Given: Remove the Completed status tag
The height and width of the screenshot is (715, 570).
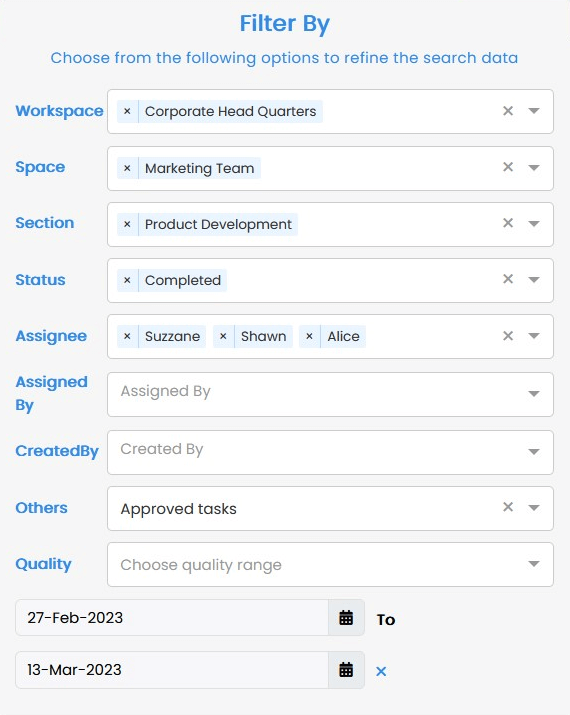Looking at the screenshot, I should point(127,280).
